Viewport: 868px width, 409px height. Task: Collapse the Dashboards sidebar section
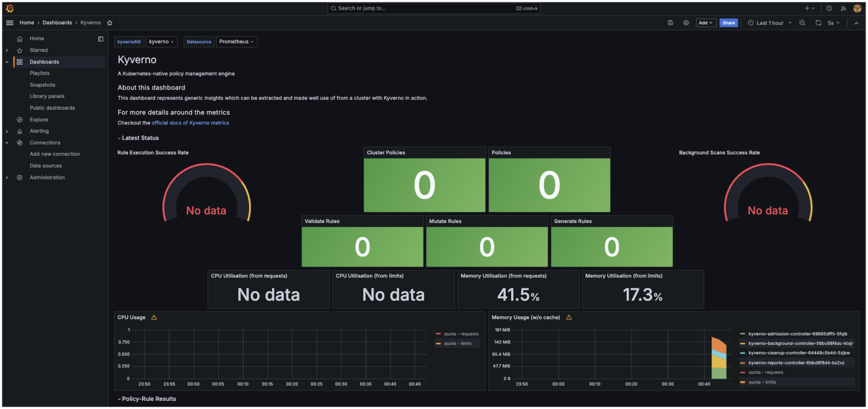click(7, 62)
